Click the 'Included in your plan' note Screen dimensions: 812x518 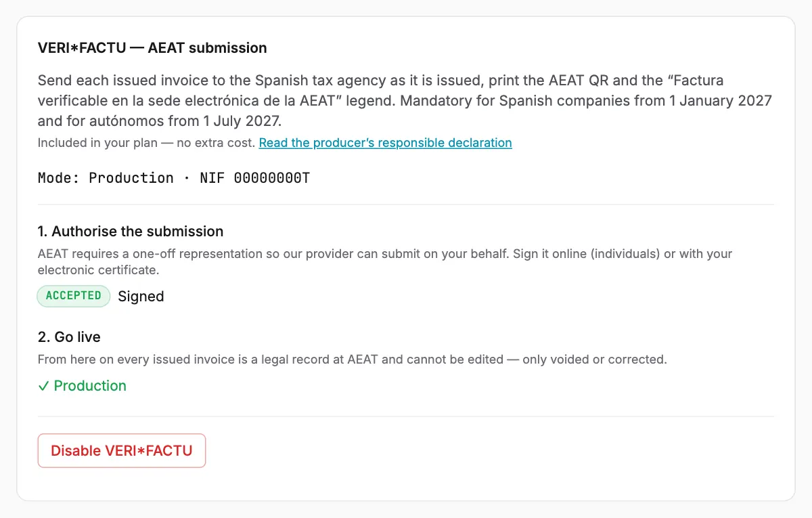(x=147, y=143)
